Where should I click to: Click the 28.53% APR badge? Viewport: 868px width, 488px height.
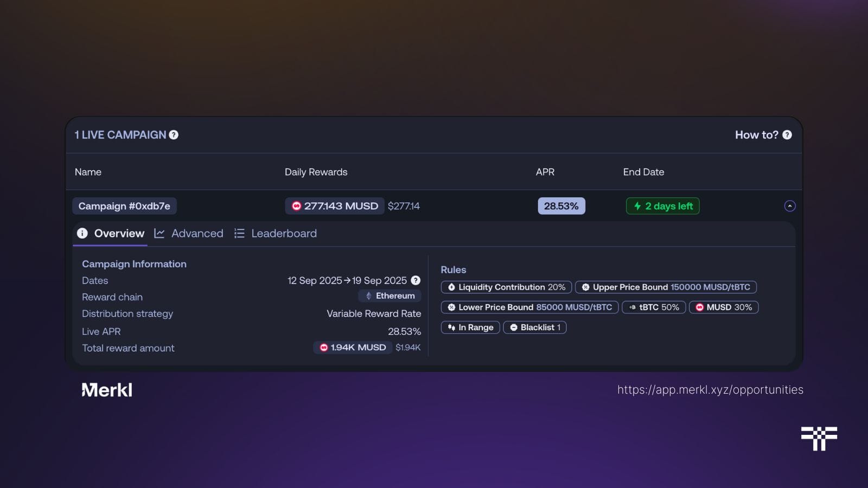[561, 206]
